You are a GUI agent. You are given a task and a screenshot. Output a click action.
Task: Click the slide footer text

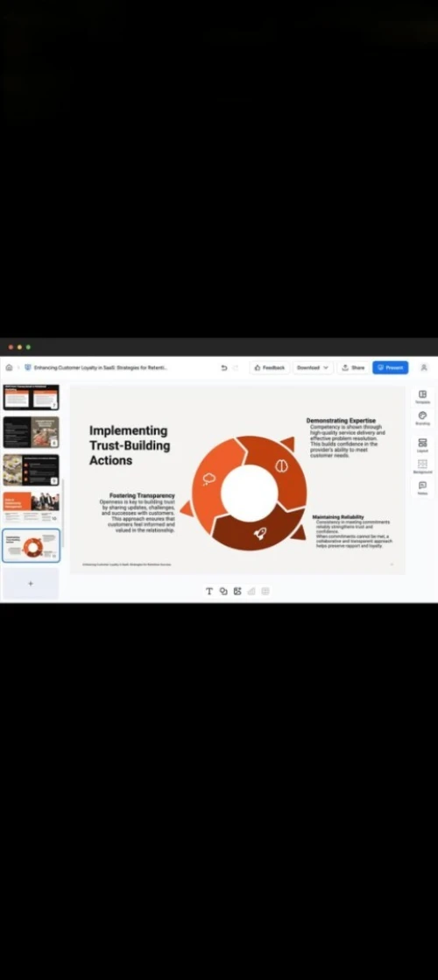pyautogui.click(x=127, y=565)
